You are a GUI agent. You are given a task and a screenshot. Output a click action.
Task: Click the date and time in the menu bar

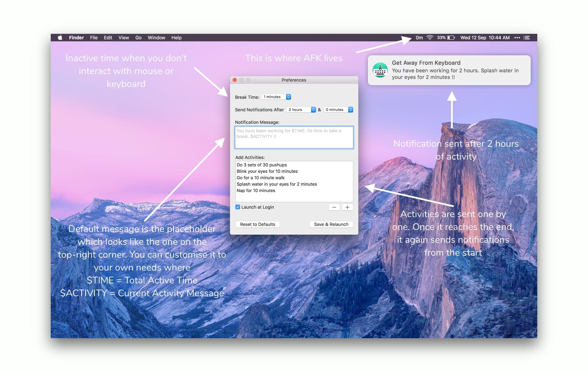point(485,38)
